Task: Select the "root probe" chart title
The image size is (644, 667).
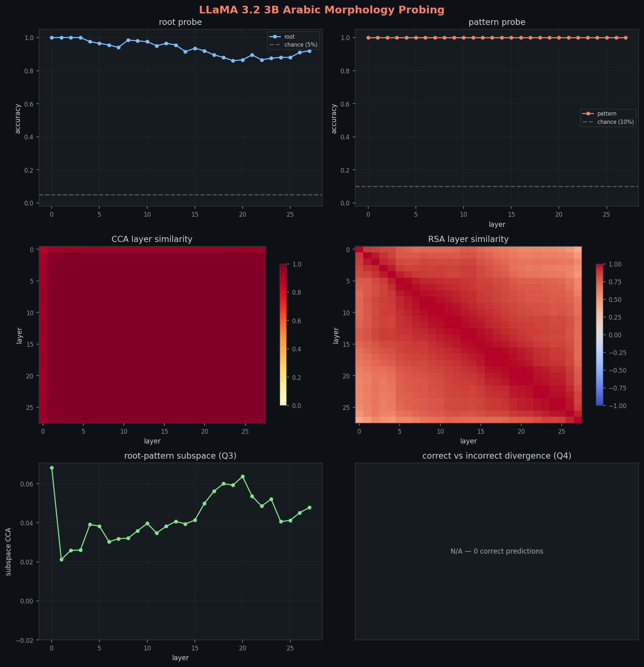Action: click(x=180, y=22)
